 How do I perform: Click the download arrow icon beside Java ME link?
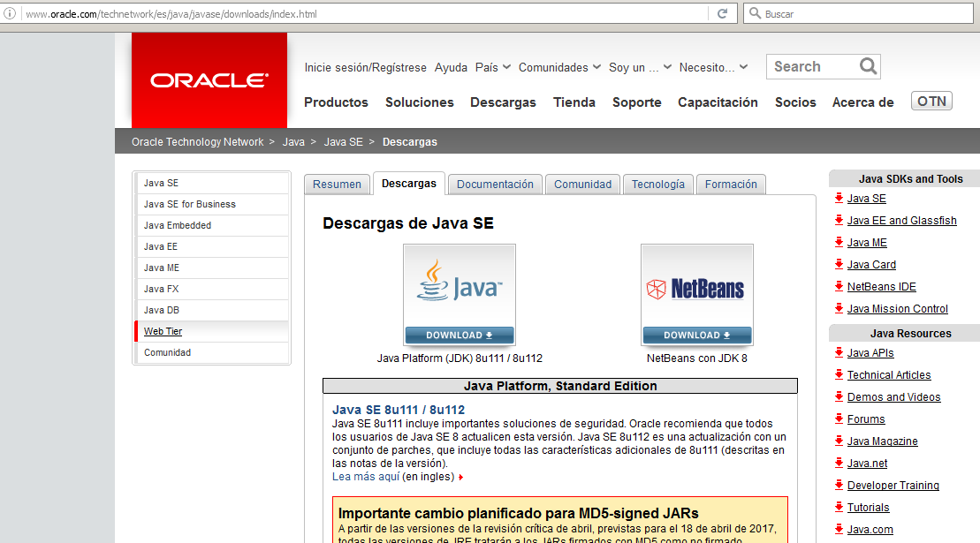click(839, 242)
